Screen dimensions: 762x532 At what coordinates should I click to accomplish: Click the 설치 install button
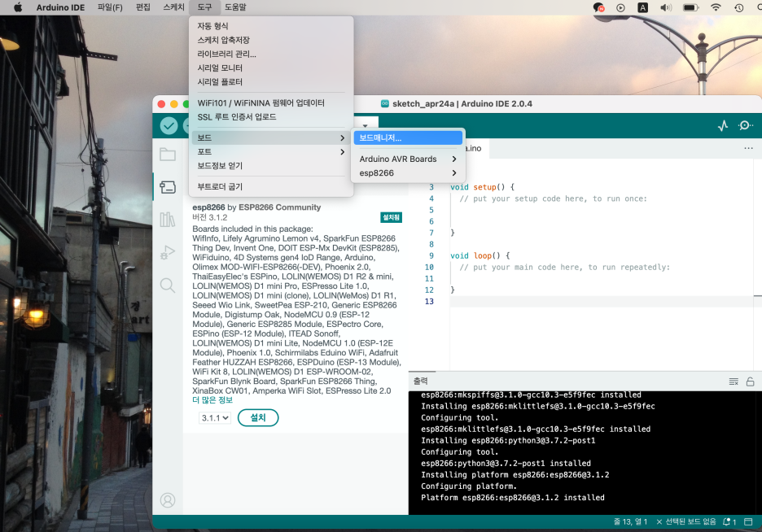(x=258, y=417)
